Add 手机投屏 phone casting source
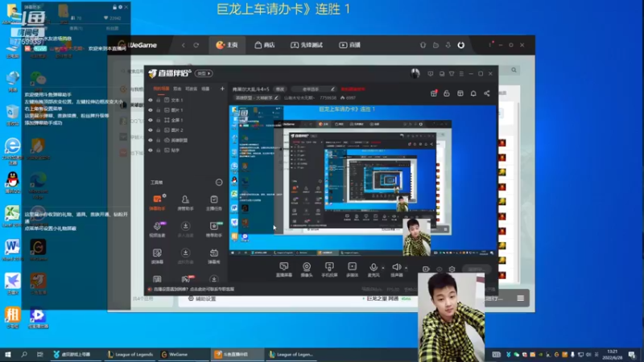The image size is (644, 362). [329, 269]
